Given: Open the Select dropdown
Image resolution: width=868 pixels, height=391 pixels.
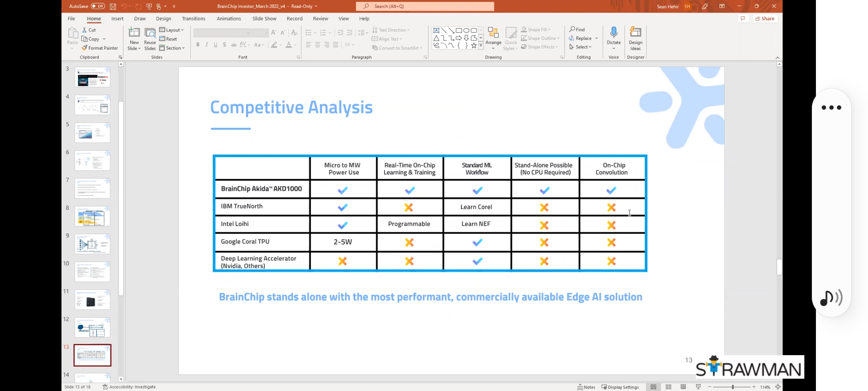Looking at the screenshot, I should coord(580,47).
